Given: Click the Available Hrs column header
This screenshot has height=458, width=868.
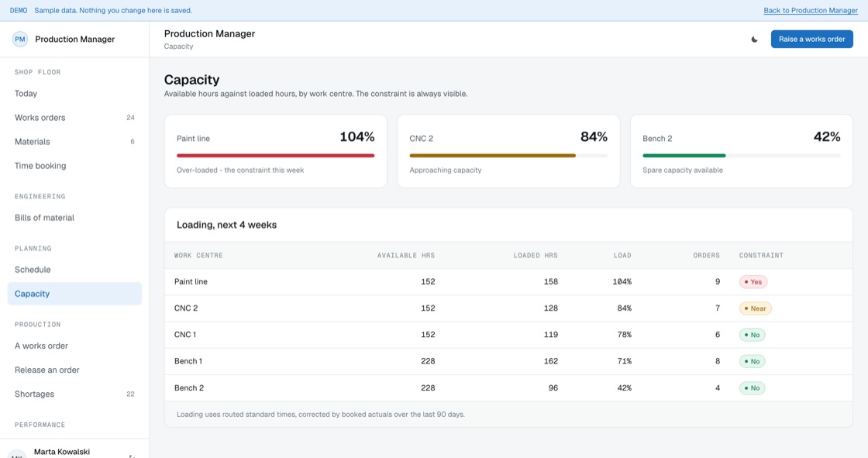Looking at the screenshot, I should coord(406,255).
